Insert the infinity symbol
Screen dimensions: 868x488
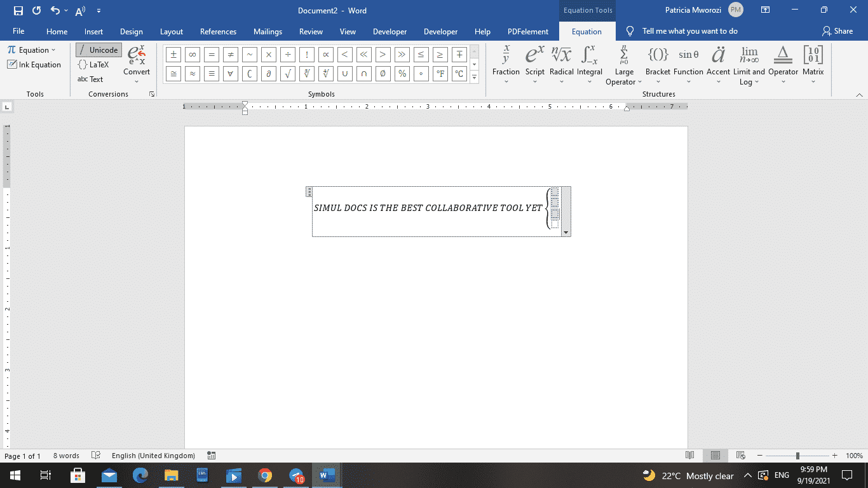tap(192, 55)
